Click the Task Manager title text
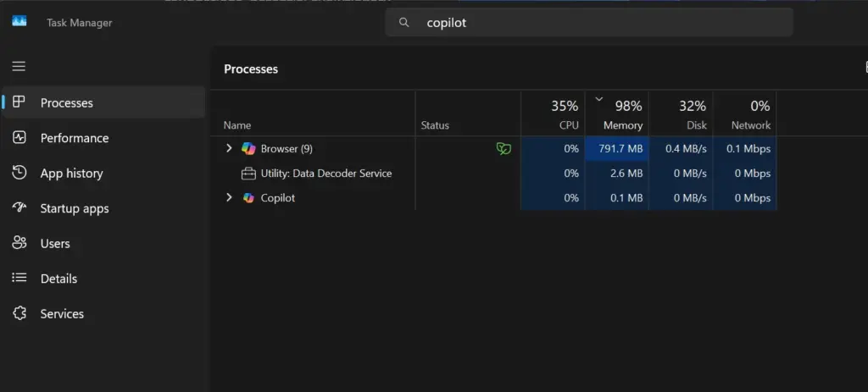 point(79,23)
